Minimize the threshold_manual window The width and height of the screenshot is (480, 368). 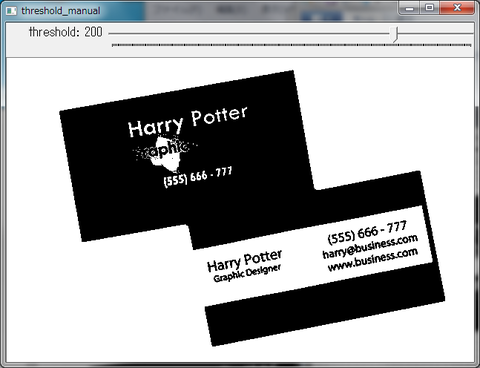coord(410,8)
